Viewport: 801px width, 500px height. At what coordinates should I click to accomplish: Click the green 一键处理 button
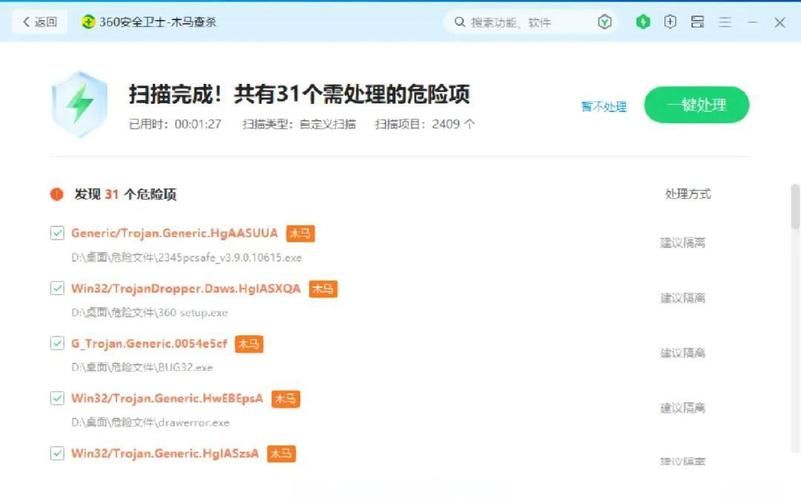pos(697,105)
